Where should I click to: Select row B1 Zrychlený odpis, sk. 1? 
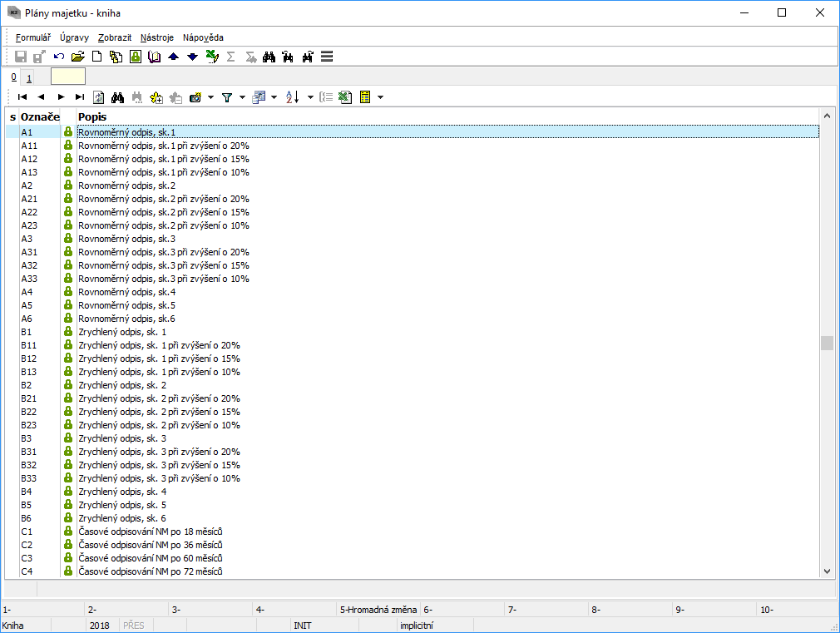[x=413, y=332]
